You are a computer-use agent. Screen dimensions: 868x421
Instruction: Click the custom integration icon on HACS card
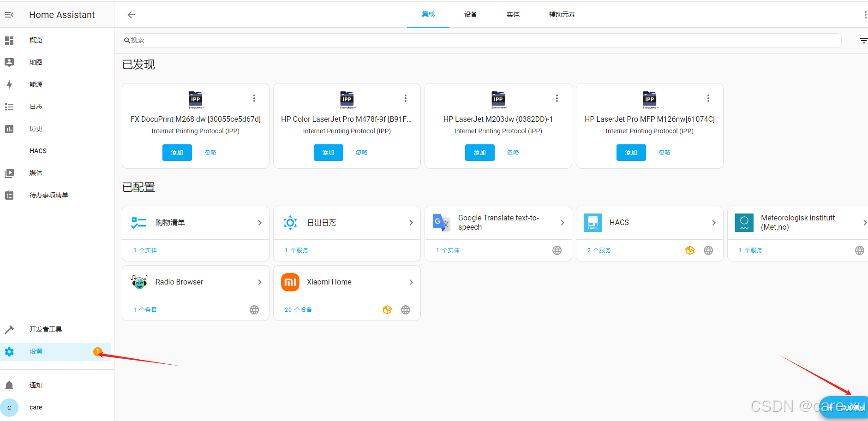click(x=690, y=250)
